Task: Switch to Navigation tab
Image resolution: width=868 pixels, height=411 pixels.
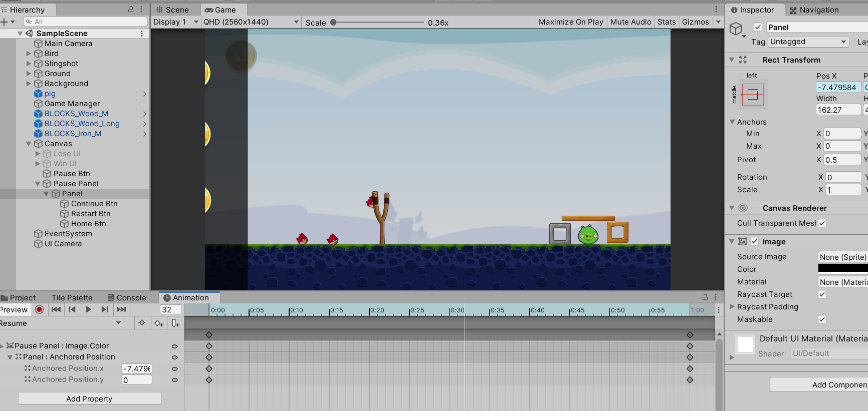Action: pyautogui.click(x=814, y=10)
